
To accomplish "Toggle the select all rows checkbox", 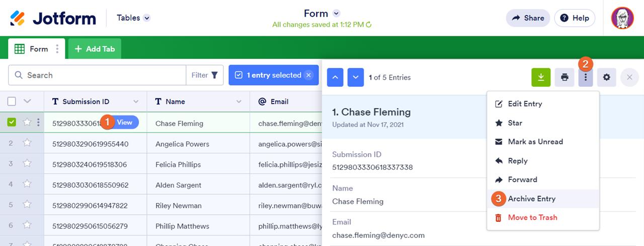I will point(12,101).
